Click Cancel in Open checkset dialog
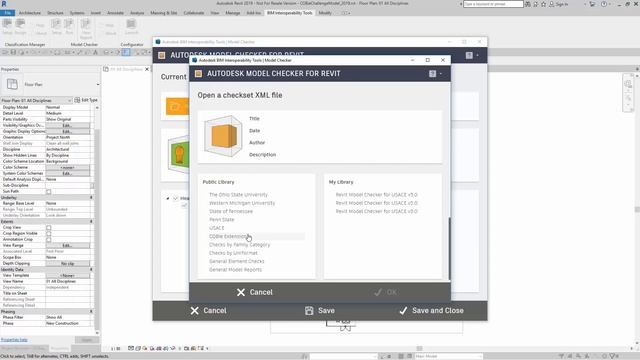Image resolution: width=640 pixels, height=360 pixels. point(255,292)
